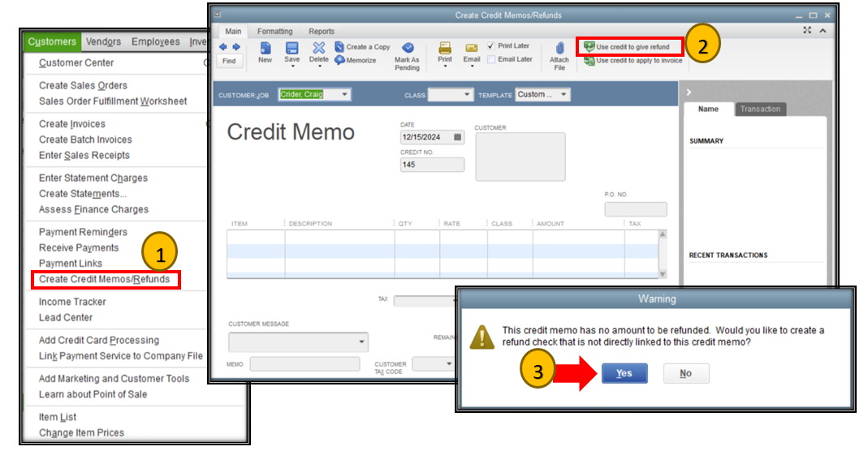Click the Mark As Pending icon
This screenshot has width=868, height=451.
click(x=408, y=48)
